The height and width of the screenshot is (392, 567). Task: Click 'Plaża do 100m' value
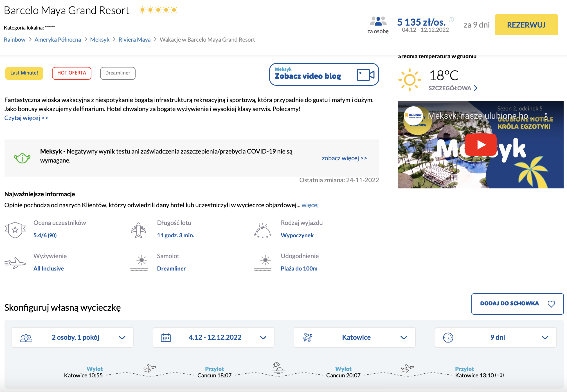pyautogui.click(x=299, y=269)
